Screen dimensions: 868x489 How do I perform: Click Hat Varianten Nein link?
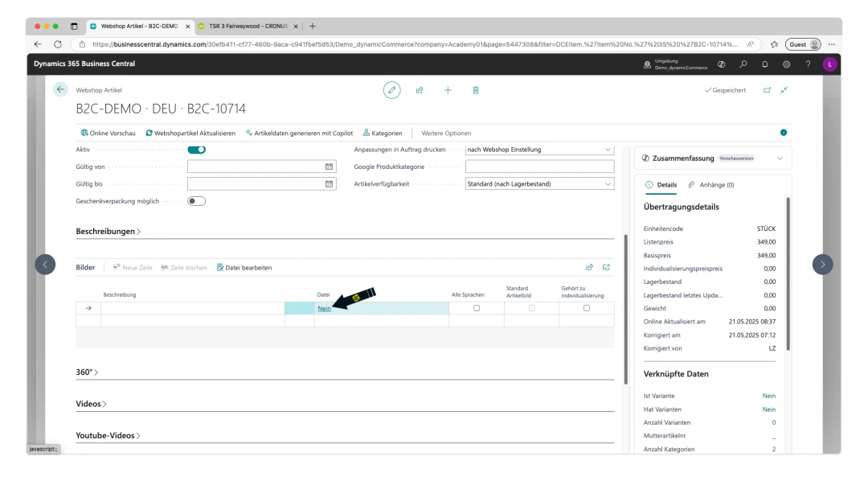pos(769,409)
